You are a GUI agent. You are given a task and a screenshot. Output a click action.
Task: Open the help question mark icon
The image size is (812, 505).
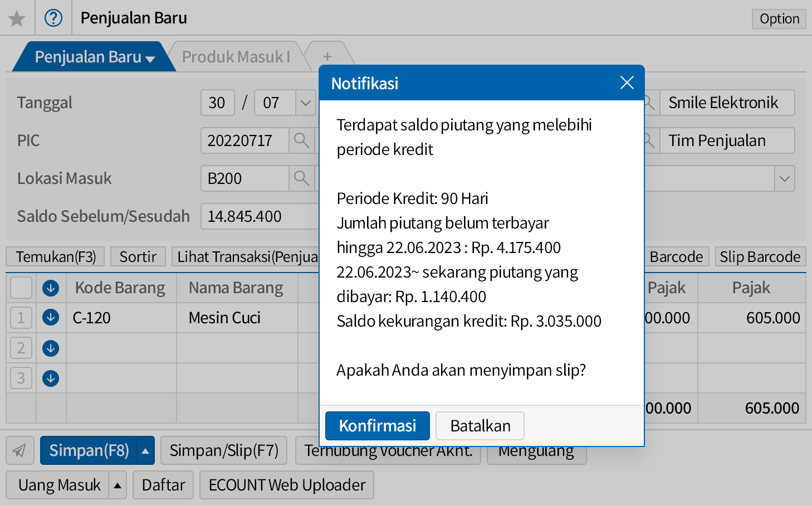[53, 18]
